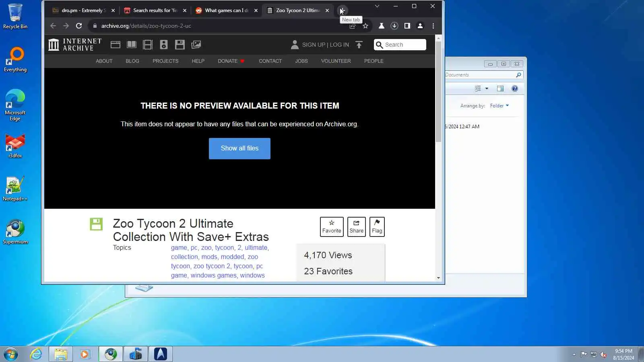Viewport: 644px width, 362px height.
Task: Open the browser three-dot menu
Action: pyautogui.click(x=433, y=26)
